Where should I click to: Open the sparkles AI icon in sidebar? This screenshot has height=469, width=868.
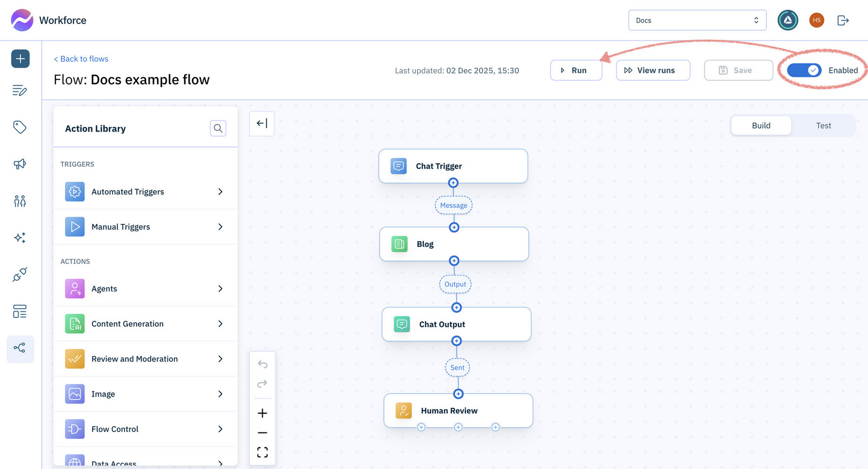[x=20, y=238]
